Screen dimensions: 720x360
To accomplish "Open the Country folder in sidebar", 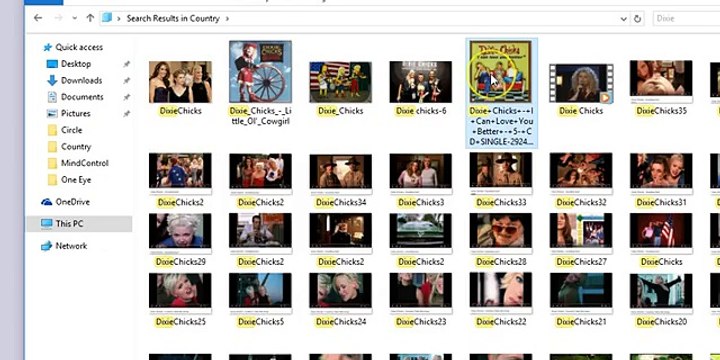I will tap(76, 146).
